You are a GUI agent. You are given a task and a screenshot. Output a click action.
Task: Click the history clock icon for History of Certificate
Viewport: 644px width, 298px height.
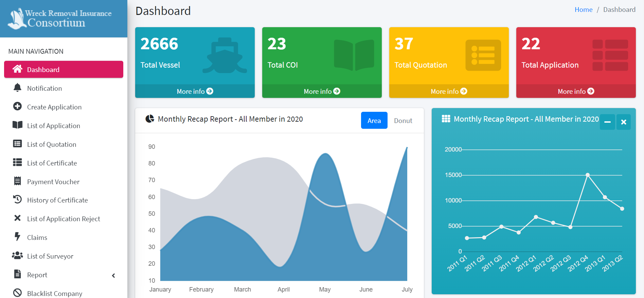click(x=17, y=199)
